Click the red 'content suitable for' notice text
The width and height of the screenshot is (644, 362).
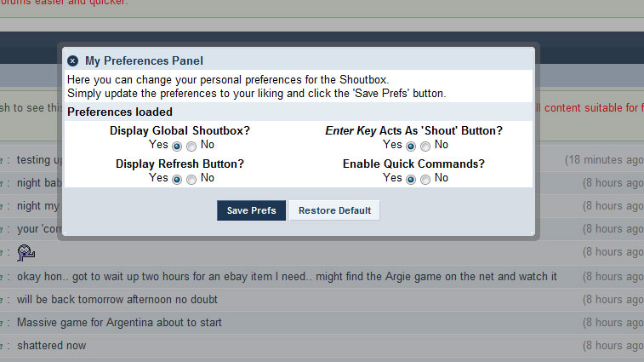[591, 108]
